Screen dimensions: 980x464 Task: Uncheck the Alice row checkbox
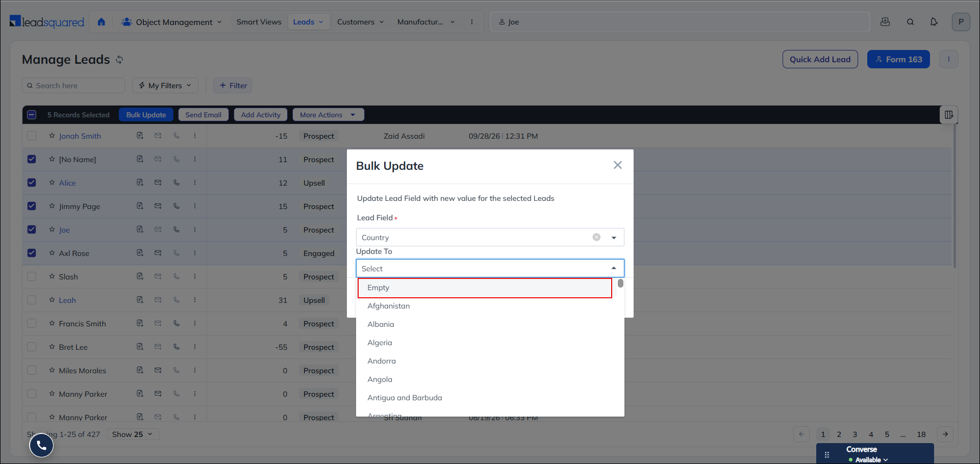coord(32,183)
